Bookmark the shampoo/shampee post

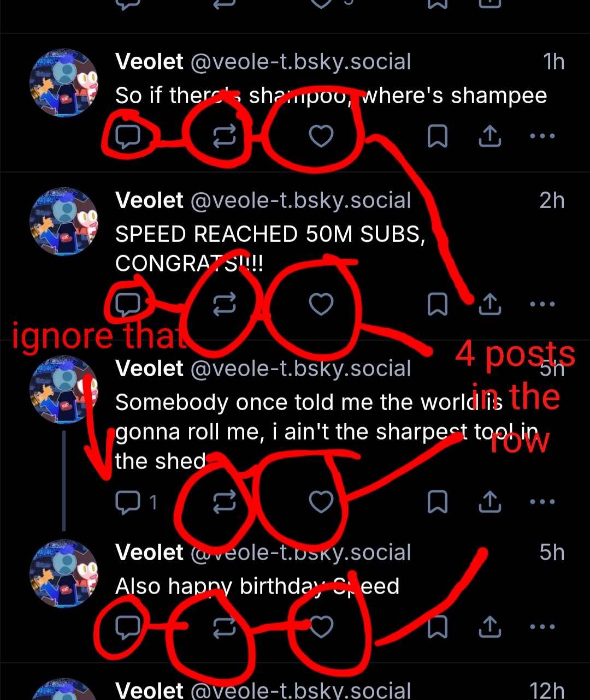pos(436,136)
